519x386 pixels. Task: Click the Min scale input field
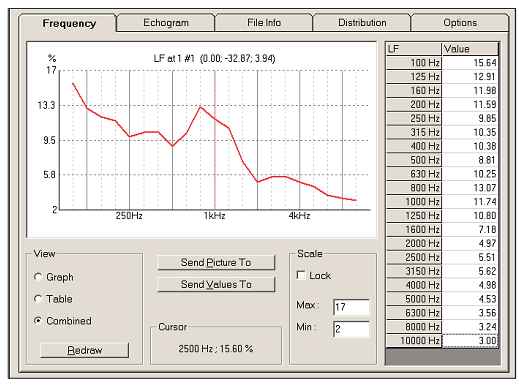pos(351,329)
